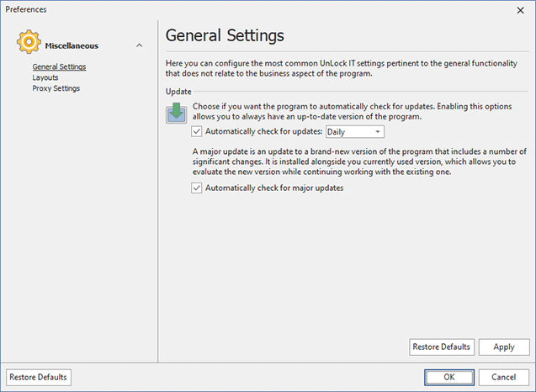Click the General Settings page heading

225,35
